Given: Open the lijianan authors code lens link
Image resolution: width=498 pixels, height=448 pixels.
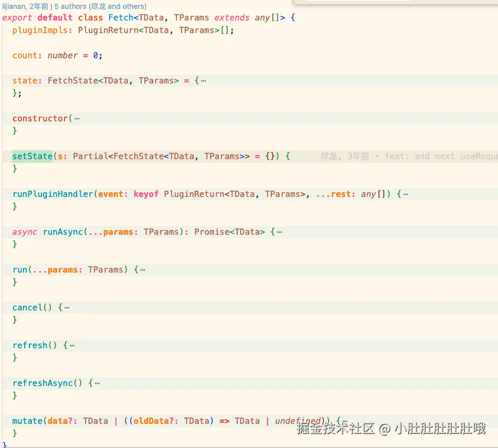Looking at the screenshot, I should [x=75, y=6].
